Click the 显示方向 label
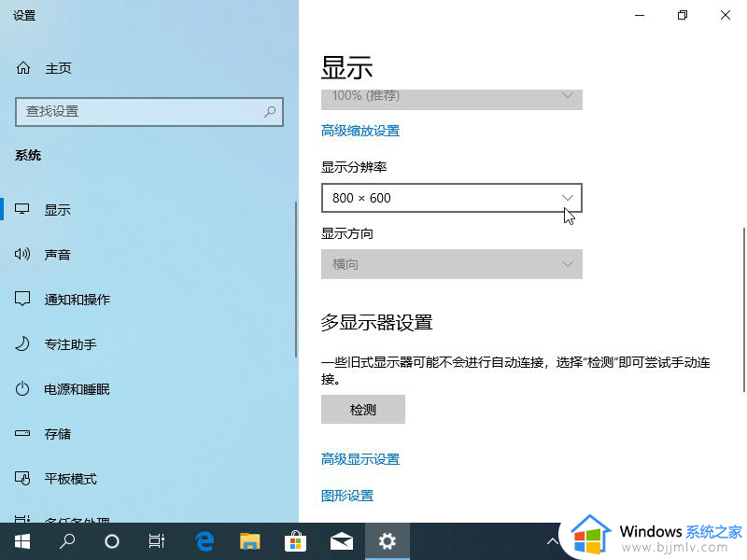The height and width of the screenshot is (560, 747). click(347, 234)
